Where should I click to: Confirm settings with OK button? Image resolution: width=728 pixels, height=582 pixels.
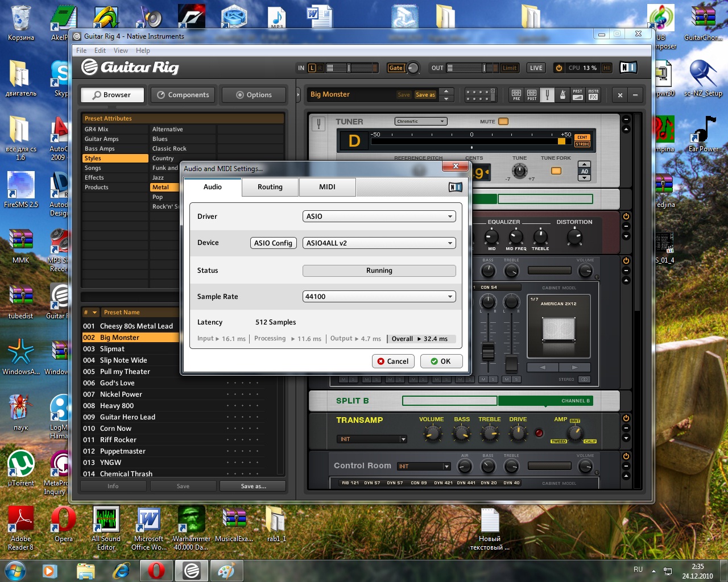441,361
